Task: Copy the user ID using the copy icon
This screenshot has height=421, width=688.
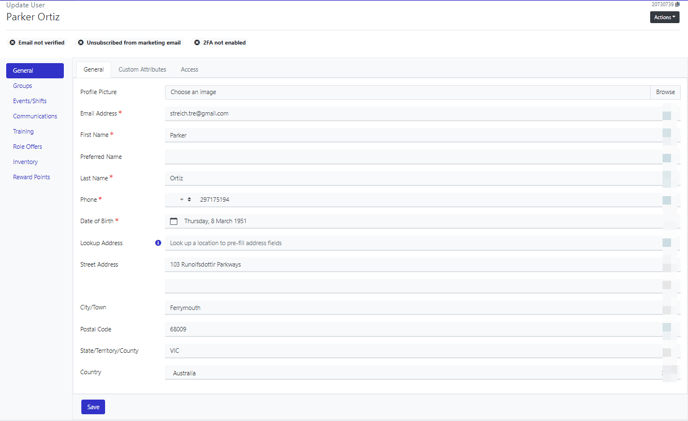Action: (x=678, y=5)
